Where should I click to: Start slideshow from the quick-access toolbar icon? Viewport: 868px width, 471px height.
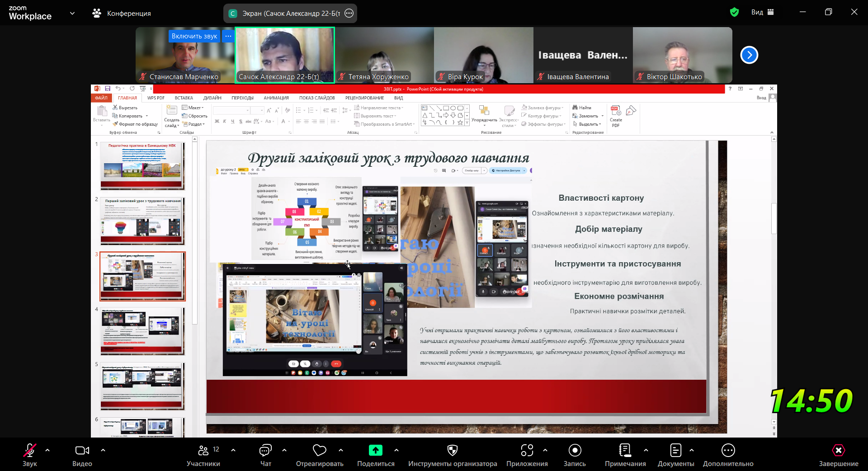143,89
